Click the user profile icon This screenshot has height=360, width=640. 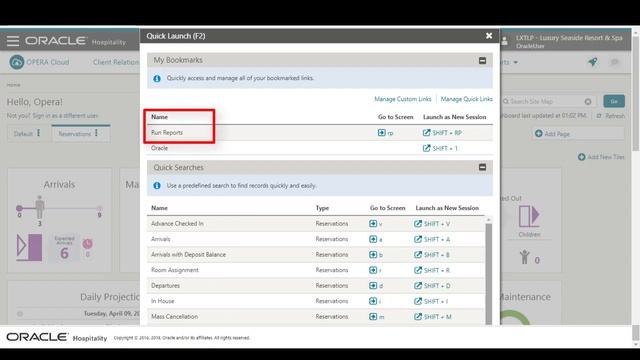[505, 41]
